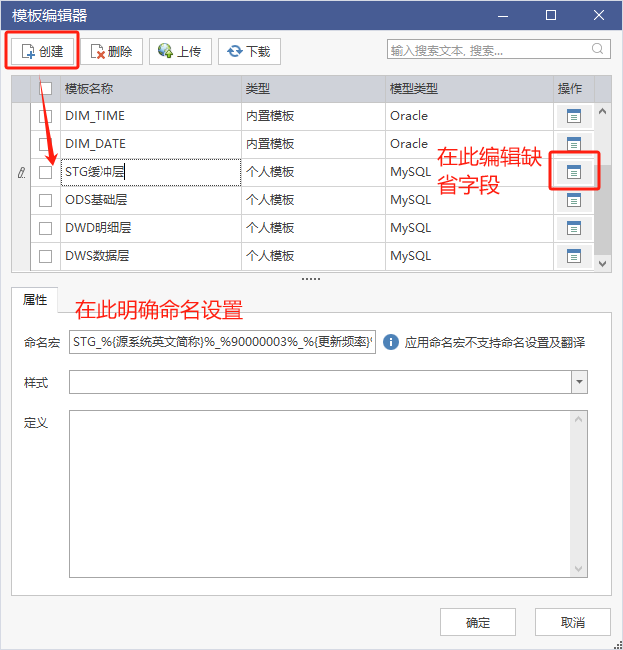Click the 操作 column header
The width and height of the screenshot is (623, 650).
pos(574,89)
